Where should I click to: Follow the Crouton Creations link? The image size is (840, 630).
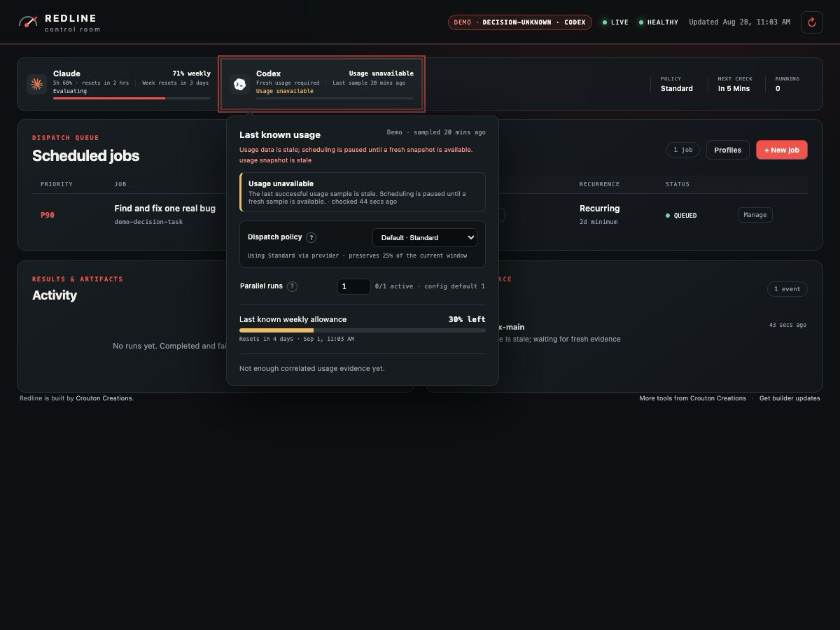click(x=104, y=398)
